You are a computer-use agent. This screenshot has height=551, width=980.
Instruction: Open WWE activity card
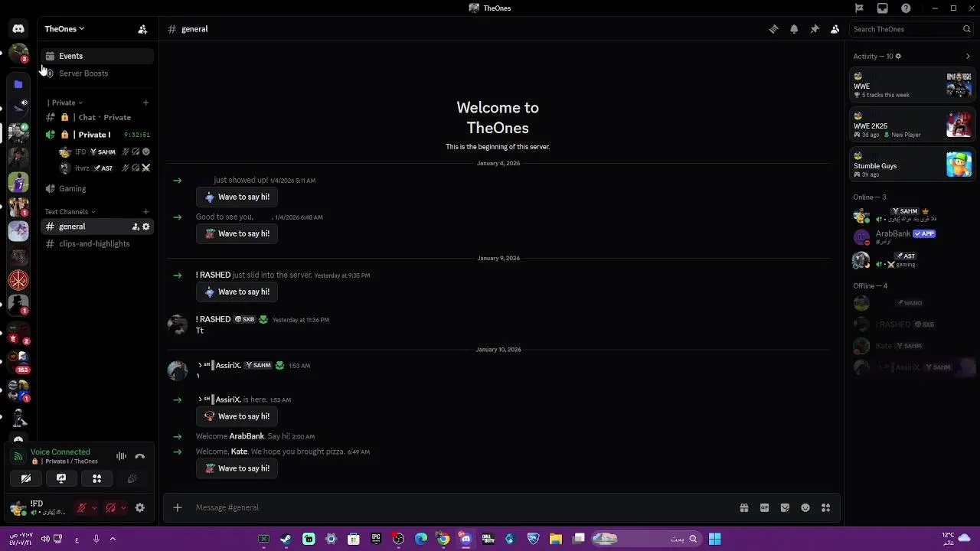(x=912, y=86)
